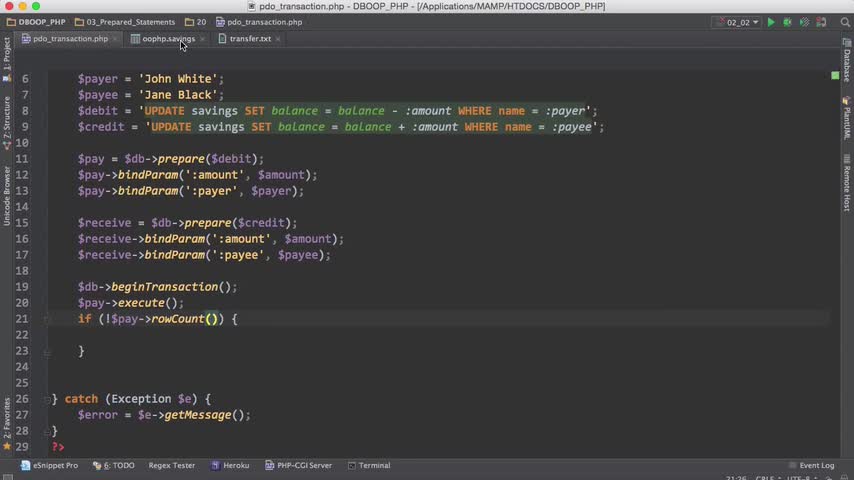Start debugging with the green bug icon
Image resolution: width=854 pixels, height=480 pixels.
pos(788,22)
